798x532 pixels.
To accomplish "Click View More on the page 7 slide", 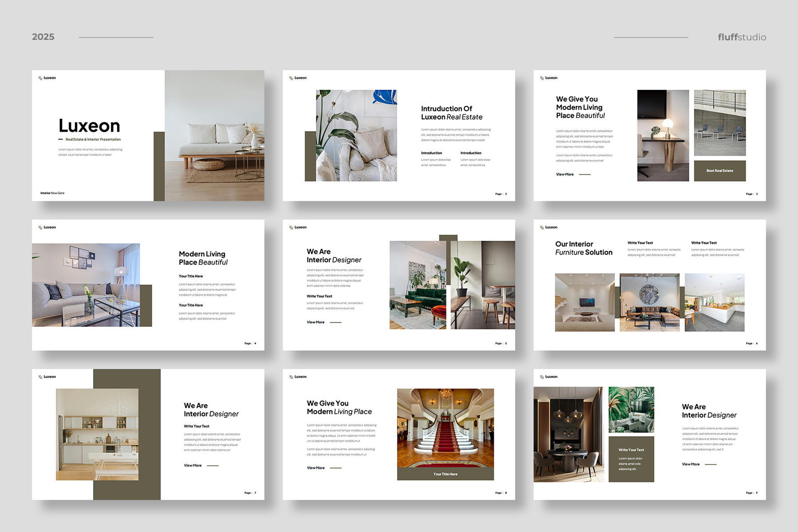I will 193,465.
